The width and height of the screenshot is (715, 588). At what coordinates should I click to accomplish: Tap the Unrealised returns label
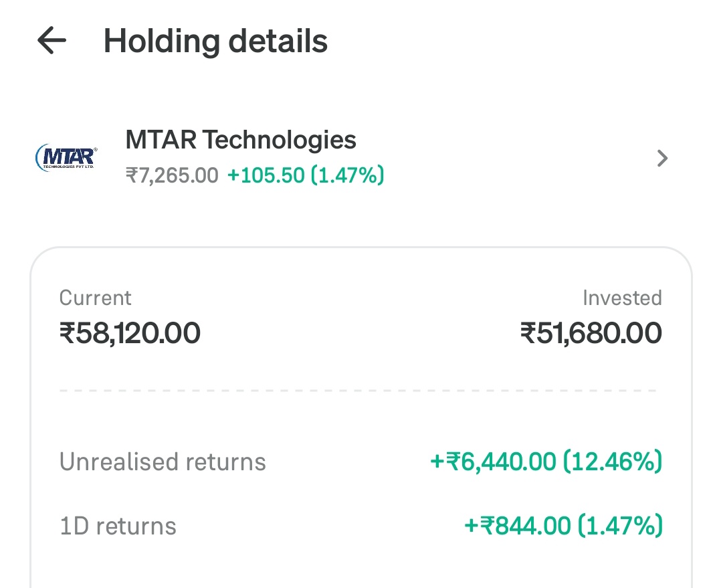pos(163,462)
